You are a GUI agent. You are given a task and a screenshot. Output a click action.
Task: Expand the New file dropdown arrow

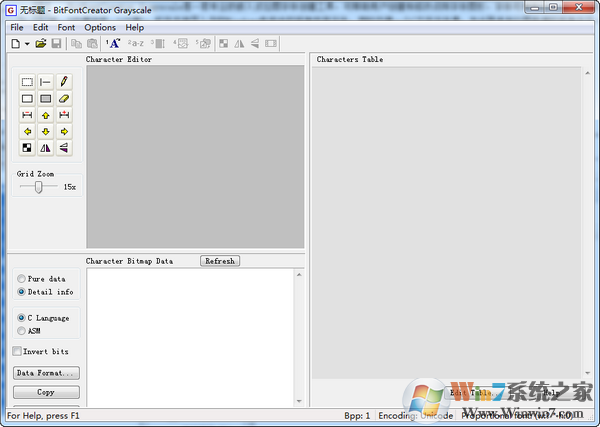(x=26, y=43)
